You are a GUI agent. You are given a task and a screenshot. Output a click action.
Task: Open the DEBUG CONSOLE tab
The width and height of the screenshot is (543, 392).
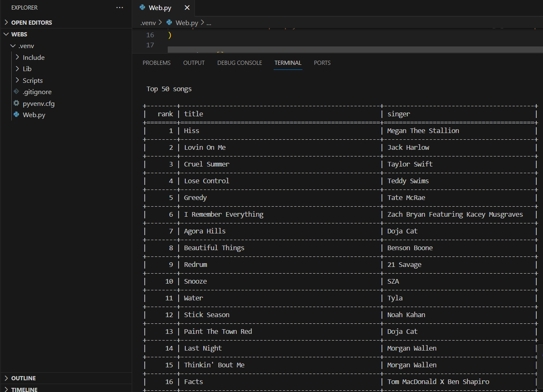point(239,62)
